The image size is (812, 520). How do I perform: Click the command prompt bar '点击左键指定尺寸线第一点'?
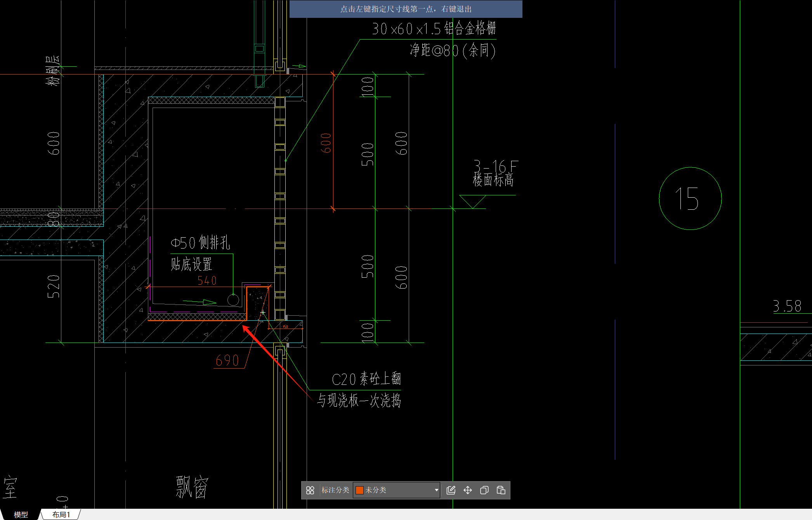click(x=406, y=9)
